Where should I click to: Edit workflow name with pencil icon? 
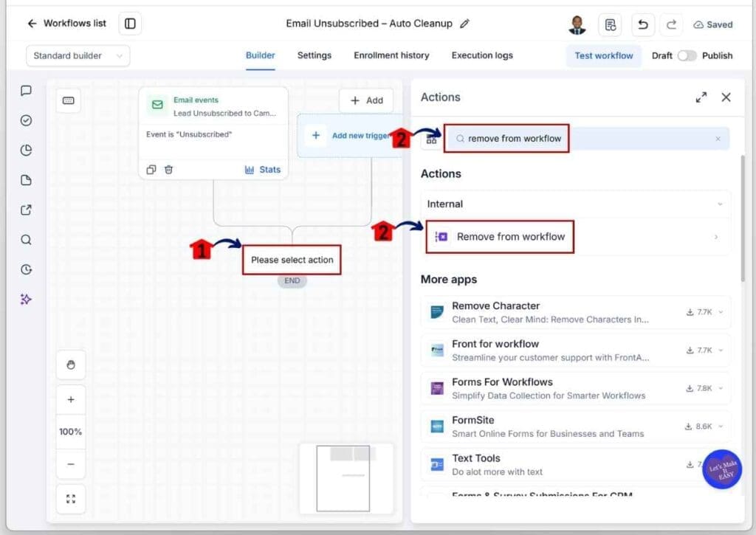point(464,24)
